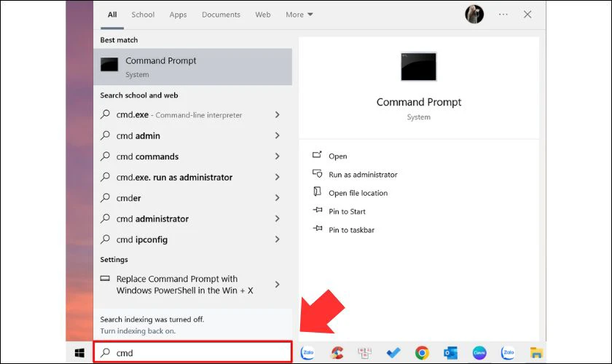Screen dimensions: 612x364
Task: Switch to the Web tab
Action: 263,15
